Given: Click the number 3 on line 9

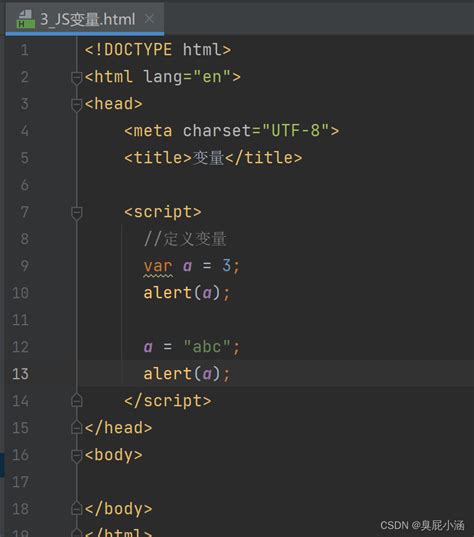Looking at the screenshot, I should 226,265.
